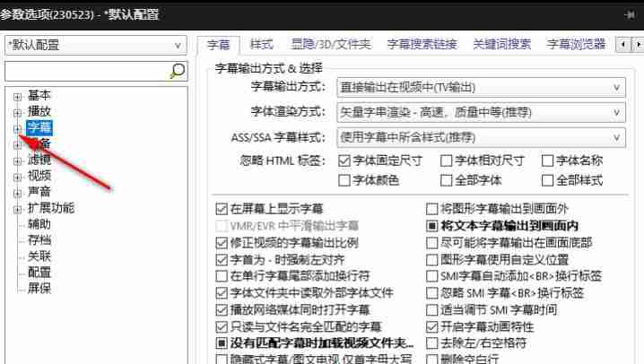This screenshot has width=644, height=364.
Task: Toggle 开启字幕动画特性 checkbox
Action: tap(431, 326)
